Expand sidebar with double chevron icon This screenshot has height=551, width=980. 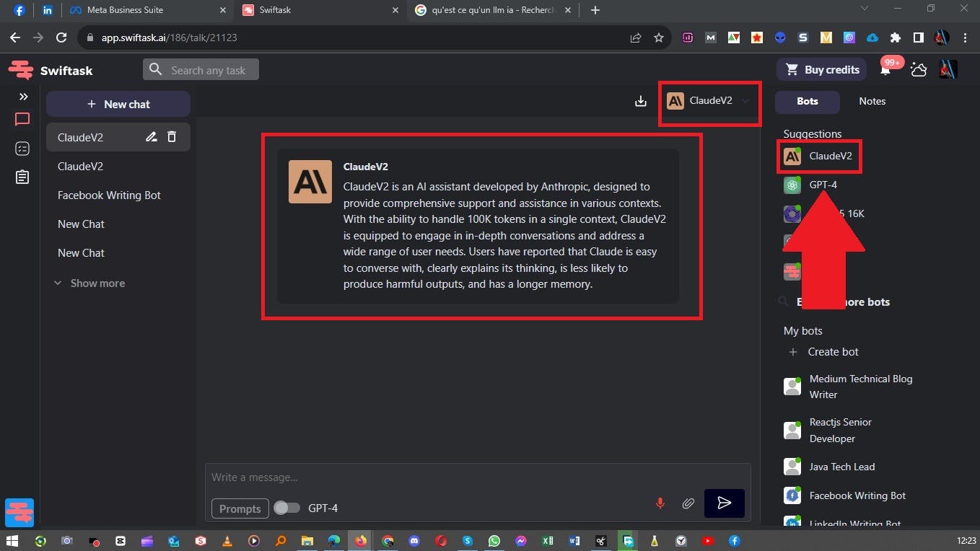[23, 97]
